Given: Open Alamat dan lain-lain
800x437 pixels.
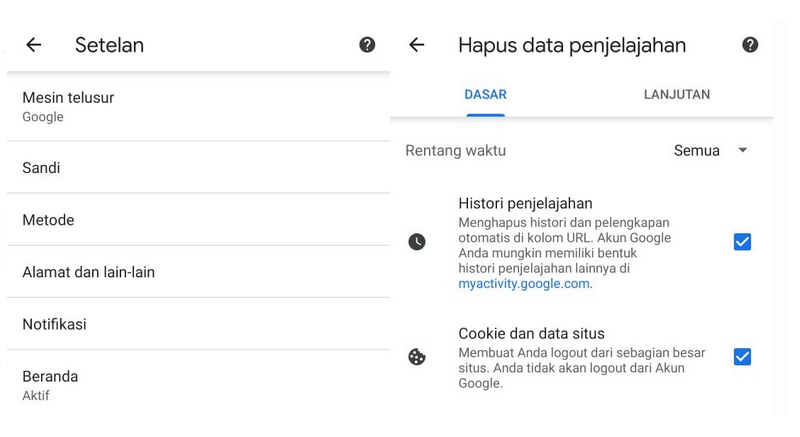Looking at the screenshot, I should pos(198,272).
